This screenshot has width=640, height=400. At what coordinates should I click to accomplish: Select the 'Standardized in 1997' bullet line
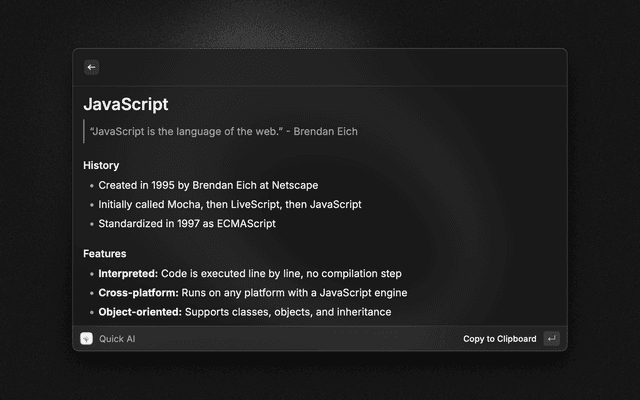point(186,223)
